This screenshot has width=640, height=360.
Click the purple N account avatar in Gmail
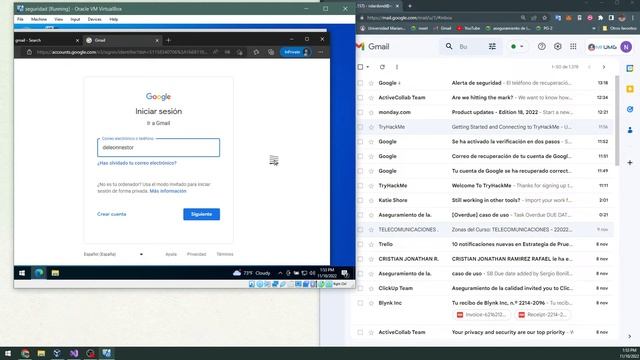coord(626,47)
